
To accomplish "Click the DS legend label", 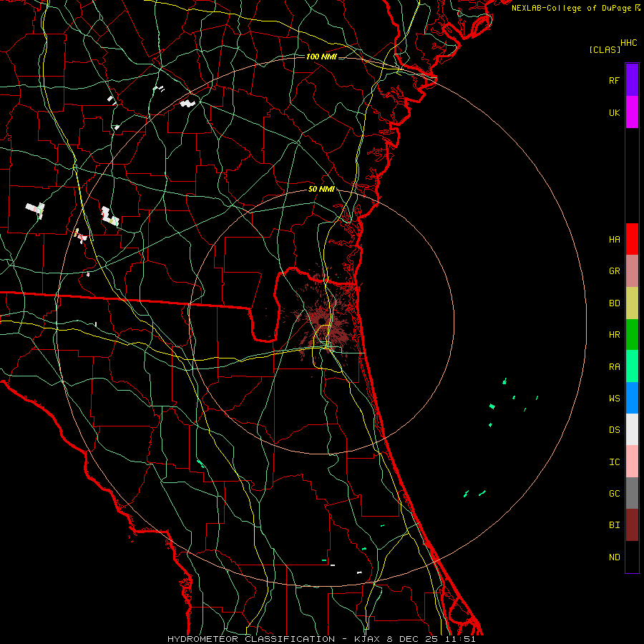I will point(614,430).
